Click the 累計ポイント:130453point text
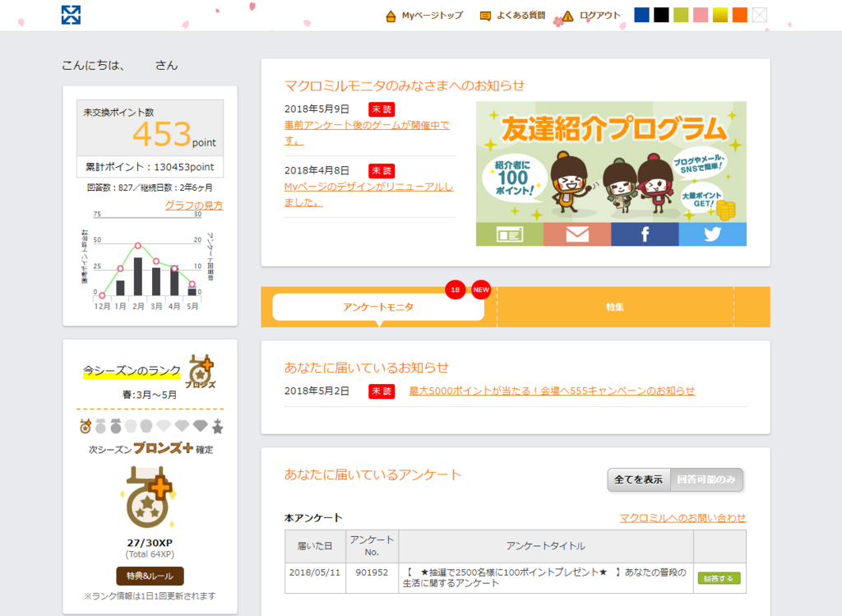This screenshot has width=842, height=616. (150, 167)
